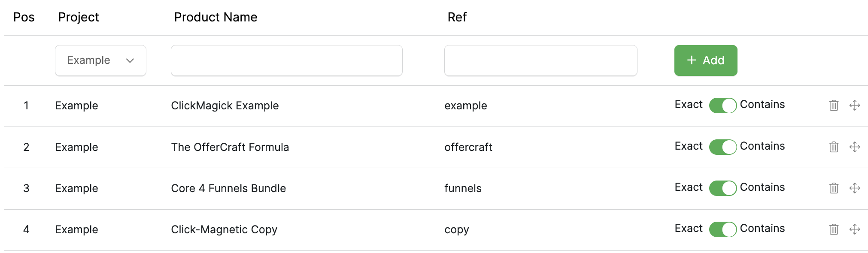Click move handle for Click-Magnetic Copy
This screenshot has width=868, height=253.
point(855,229)
